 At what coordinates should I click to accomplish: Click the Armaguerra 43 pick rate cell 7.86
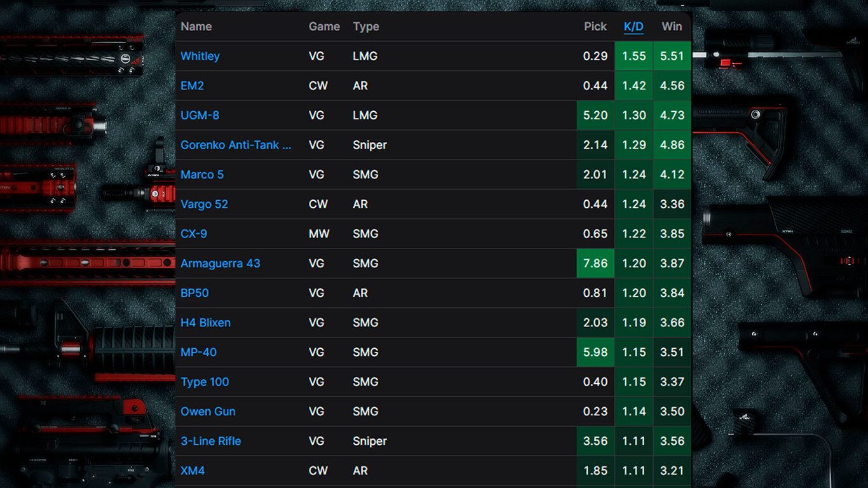(595, 263)
